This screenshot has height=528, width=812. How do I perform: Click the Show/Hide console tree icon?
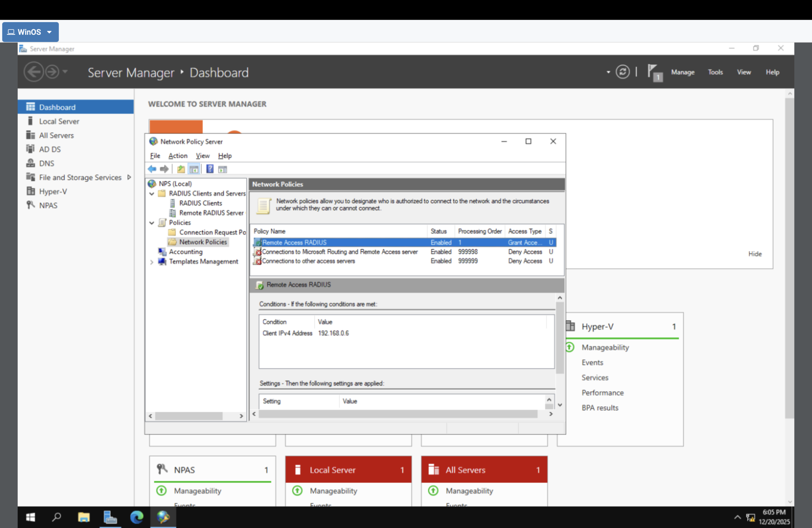[x=194, y=168]
